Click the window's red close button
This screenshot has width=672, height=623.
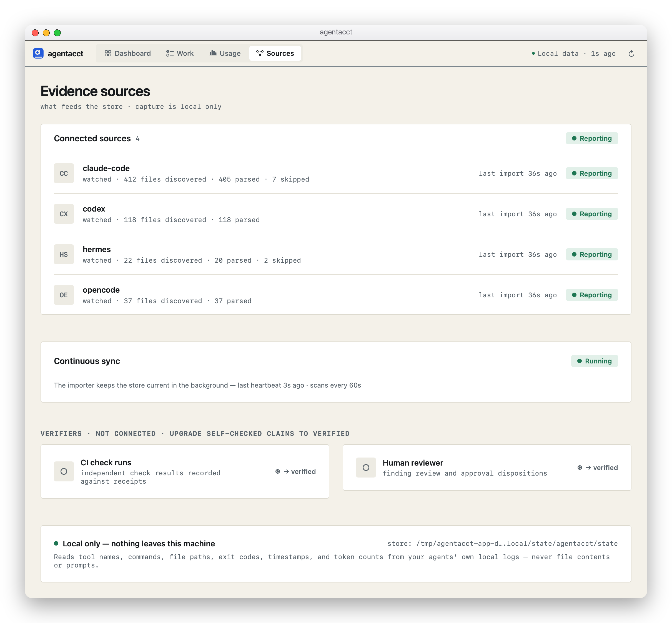pyautogui.click(x=35, y=33)
